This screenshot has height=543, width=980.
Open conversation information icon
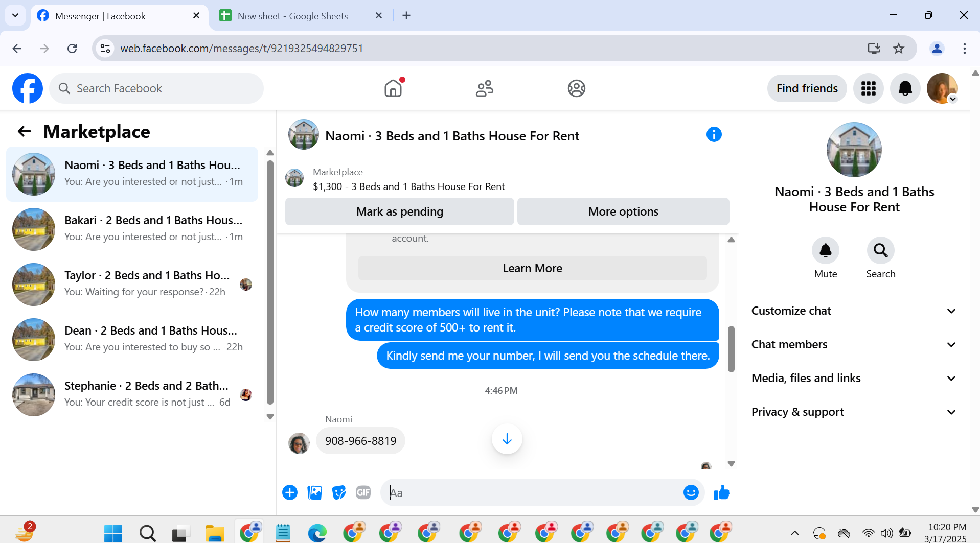point(714,134)
